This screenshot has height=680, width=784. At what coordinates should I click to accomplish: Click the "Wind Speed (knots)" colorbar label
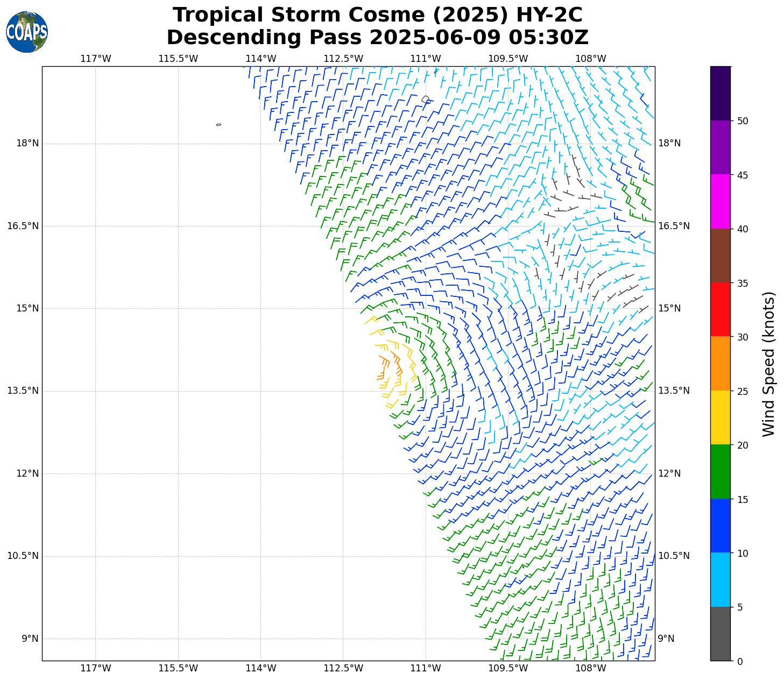[769, 364]
